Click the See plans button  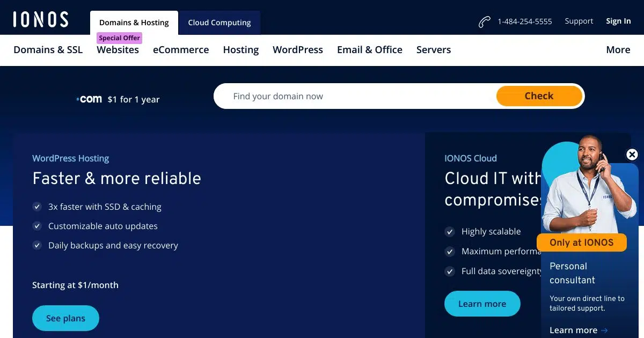(65, 318)
